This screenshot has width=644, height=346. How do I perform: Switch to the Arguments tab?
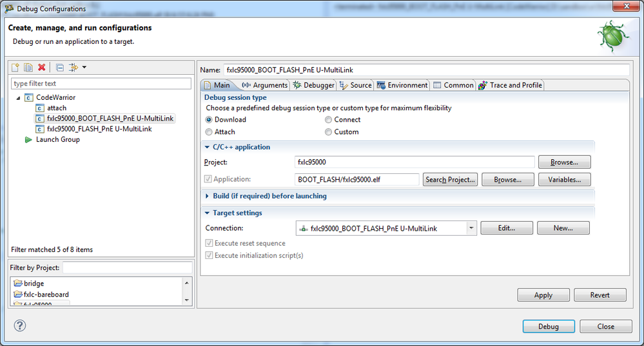click(x=264, y=85)
